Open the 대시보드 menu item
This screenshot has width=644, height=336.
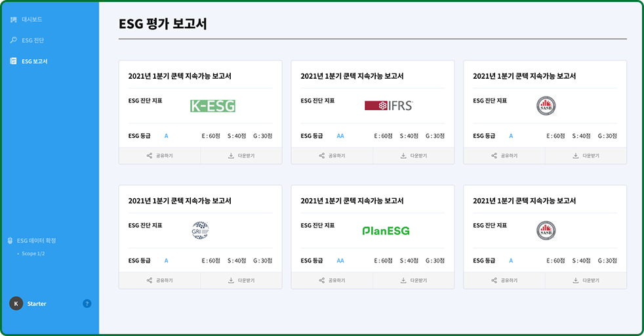[32, 20]
